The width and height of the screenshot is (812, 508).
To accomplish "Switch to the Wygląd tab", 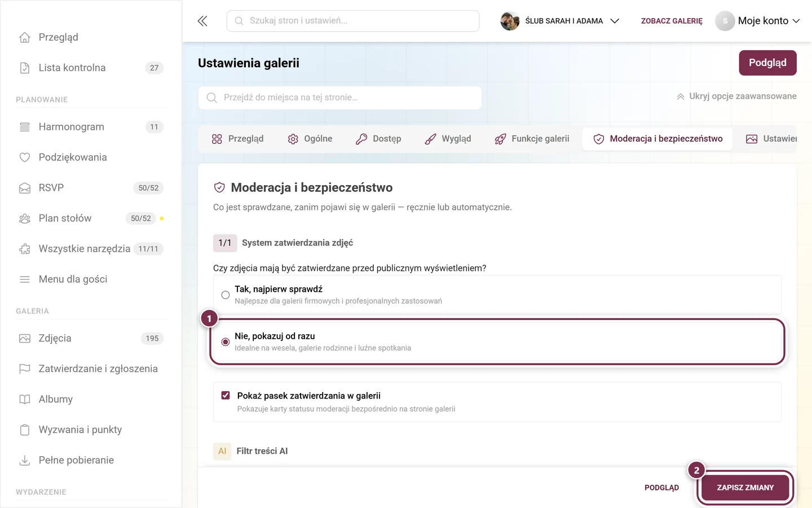I will coord(448,139).
